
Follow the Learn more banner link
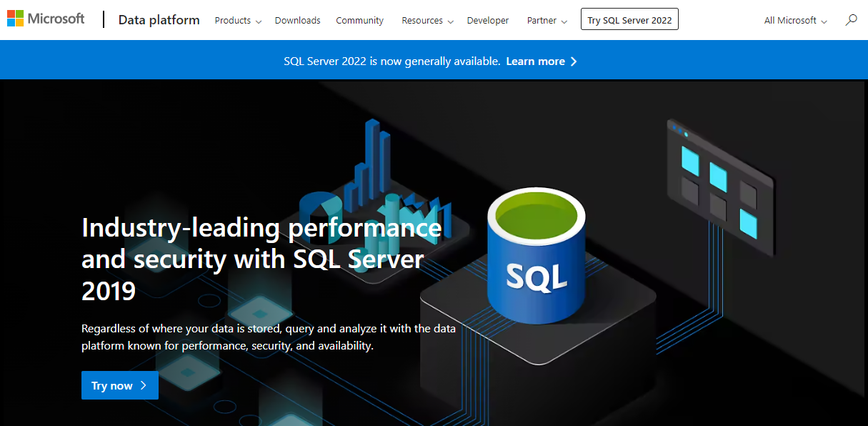[541, 61]
